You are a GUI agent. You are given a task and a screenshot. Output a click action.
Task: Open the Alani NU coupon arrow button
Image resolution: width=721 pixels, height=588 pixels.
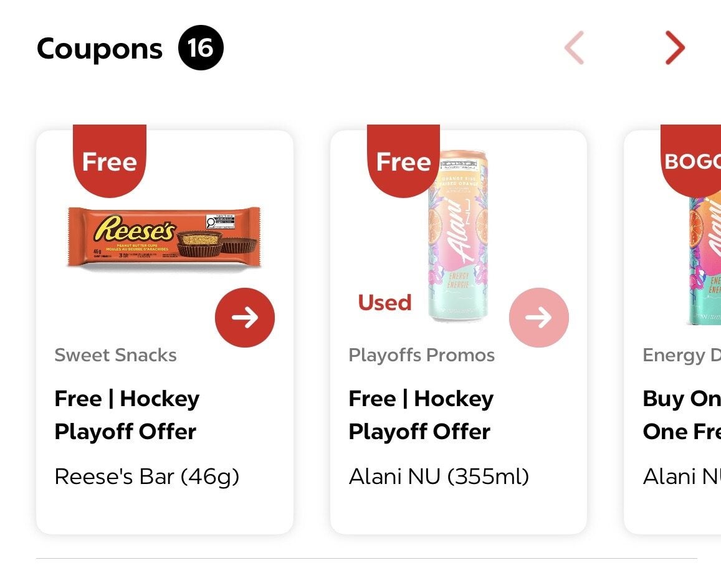coord(539,318)
